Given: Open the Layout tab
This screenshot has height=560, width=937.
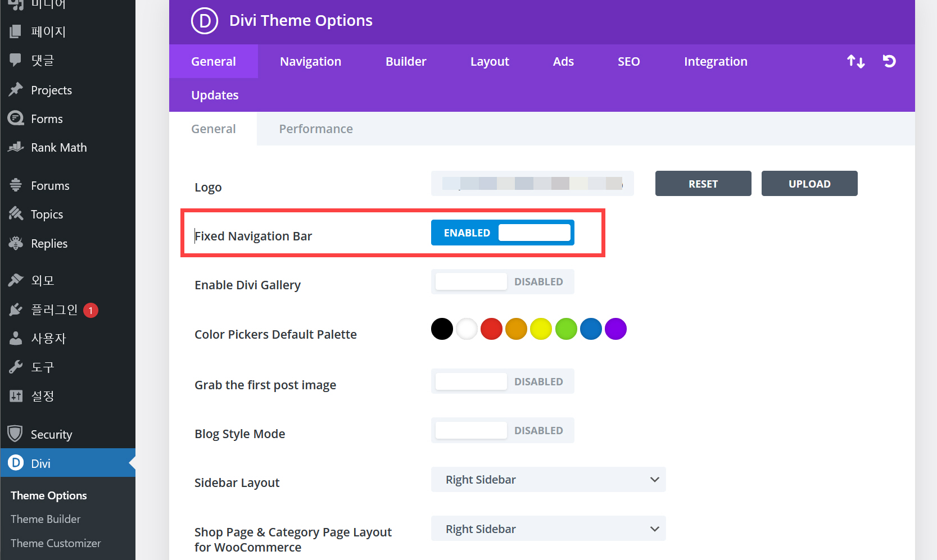Looking at the screenshot, I should pos(490,61).
